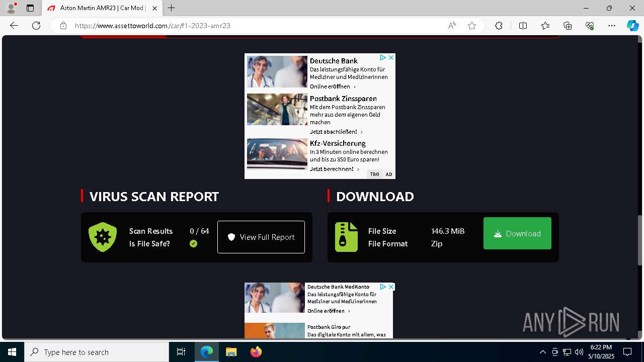This screenshot has height=362, width=644.
Task: Launch Firefox from the taskbar
Action: (256, 352)
